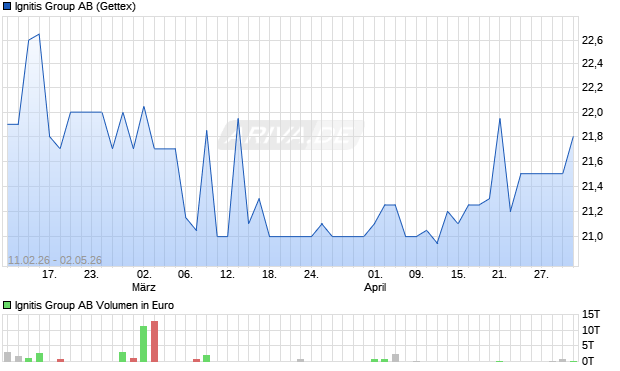Click the '02.' date label above März
The width and height of the screenshot is (620, 371).
[144, 274]
